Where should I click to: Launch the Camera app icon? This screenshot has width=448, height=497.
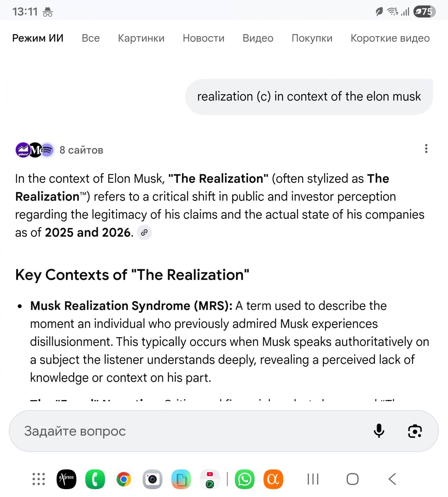(x=152, y=479)
